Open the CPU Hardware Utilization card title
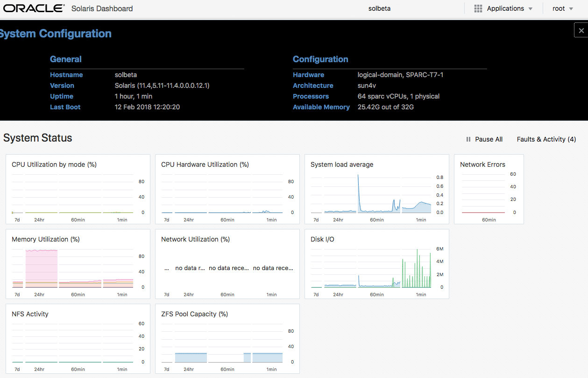Viewport: 588px width, 378px height. (x=205, y=164)
